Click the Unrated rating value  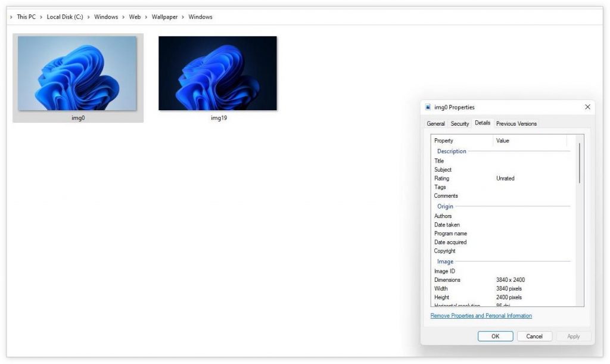(x=504, y=178)
